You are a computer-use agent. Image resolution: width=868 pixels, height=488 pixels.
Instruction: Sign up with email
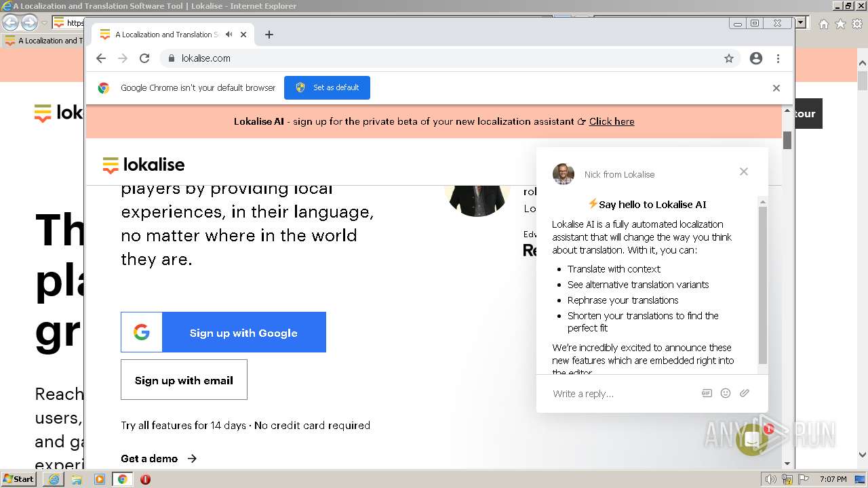[184, 380]
